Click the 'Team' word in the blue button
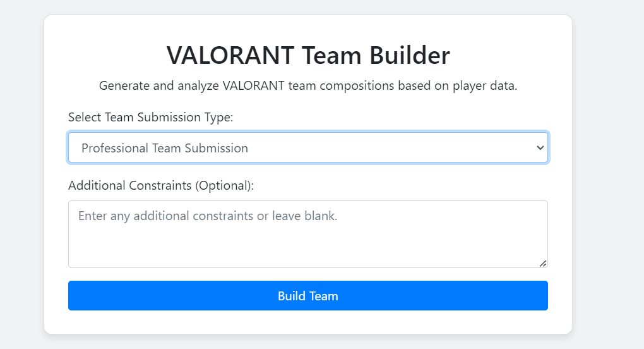Image resolution: width=644 pixels, height=349 pixels. coord(322,297)
